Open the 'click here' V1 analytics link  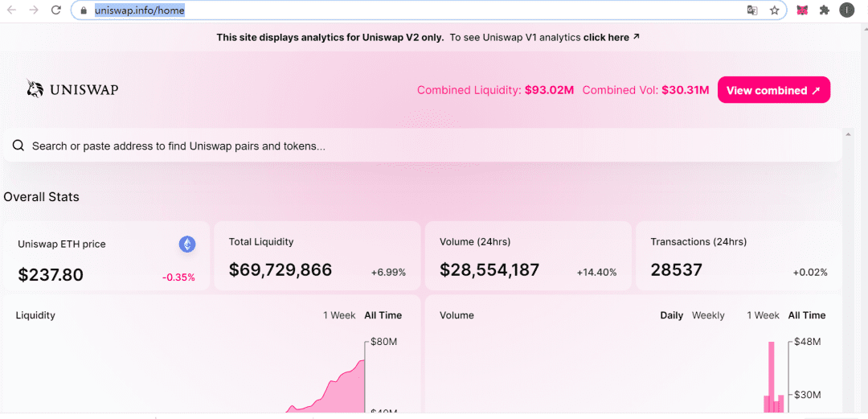coord(612,38)
